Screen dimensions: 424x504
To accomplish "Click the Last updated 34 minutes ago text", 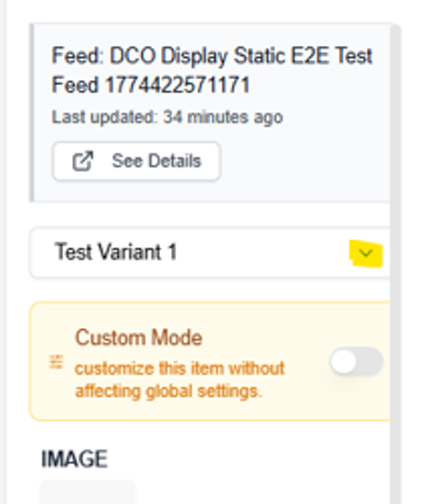I will point(168,117).
